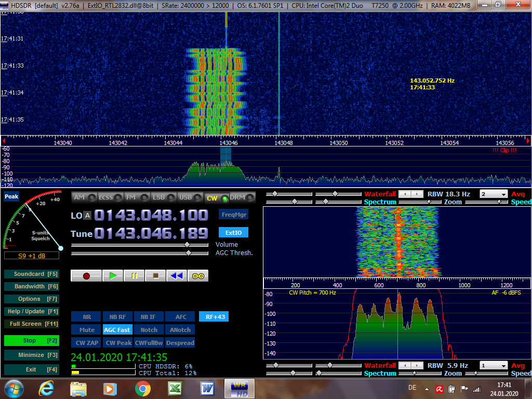Toggle Mute audio
Viewport: 532px width, 399px height.
click(87, 330)
